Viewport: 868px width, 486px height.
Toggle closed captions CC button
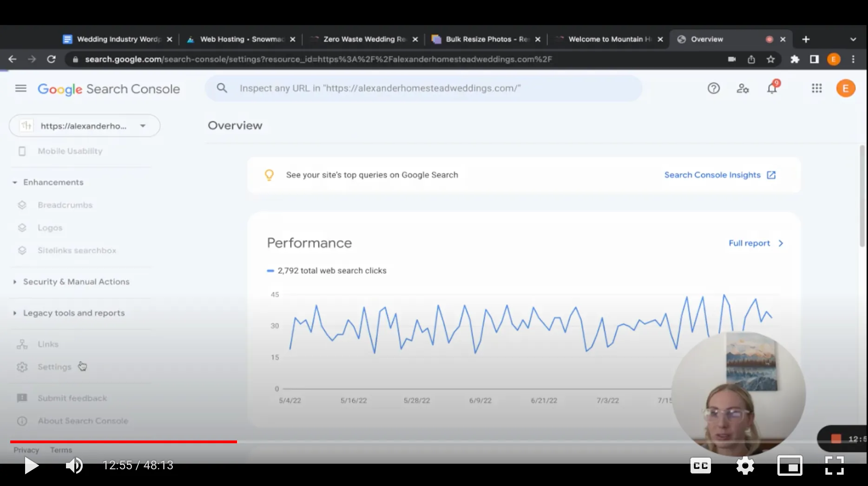701,466
